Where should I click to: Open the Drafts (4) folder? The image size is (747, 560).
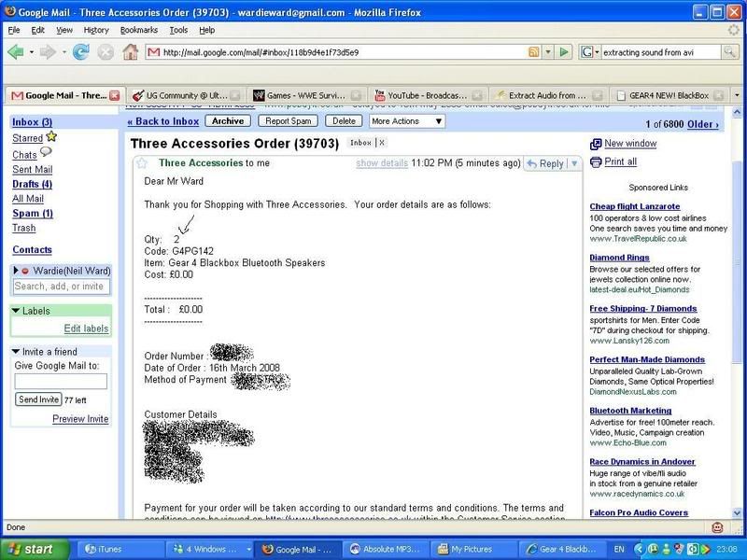tap(33, 184)
